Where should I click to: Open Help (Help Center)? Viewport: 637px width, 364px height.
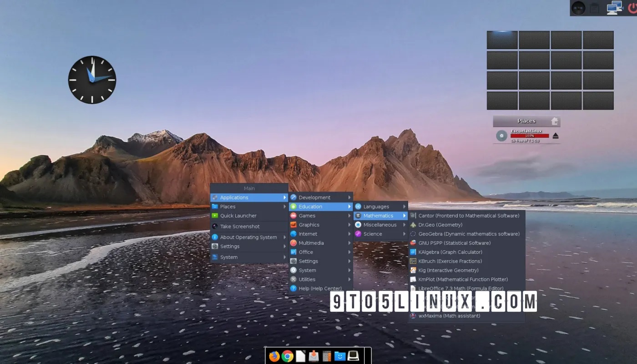coord(321,288)
